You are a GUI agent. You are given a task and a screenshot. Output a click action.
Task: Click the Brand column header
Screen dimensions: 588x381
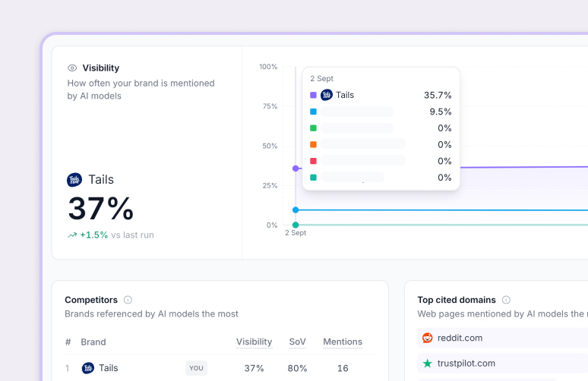(x=93, y=342)
